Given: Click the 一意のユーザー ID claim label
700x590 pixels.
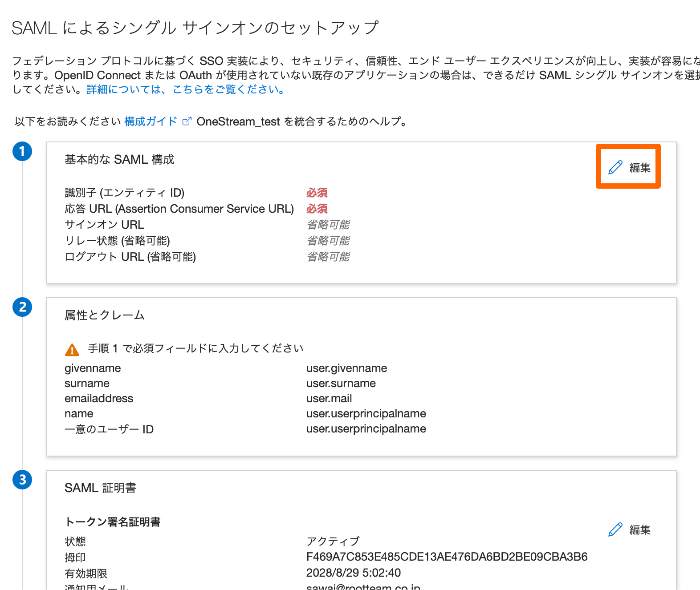Looking at the screenshot, I should [109, 429].
